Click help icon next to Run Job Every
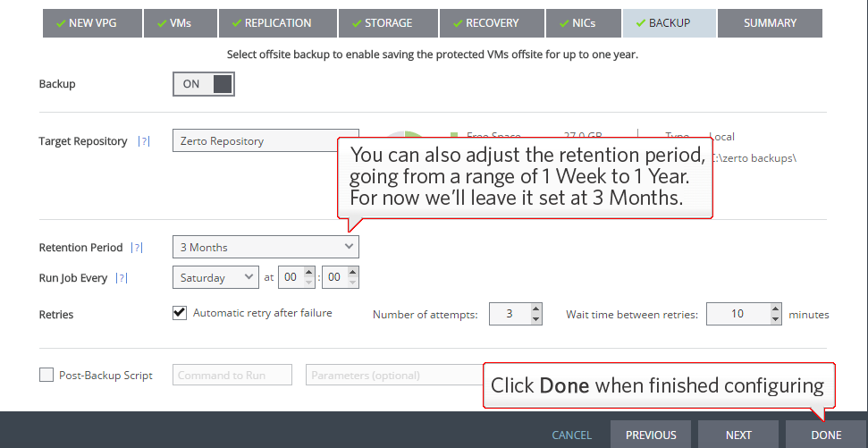 pos(122,278)
